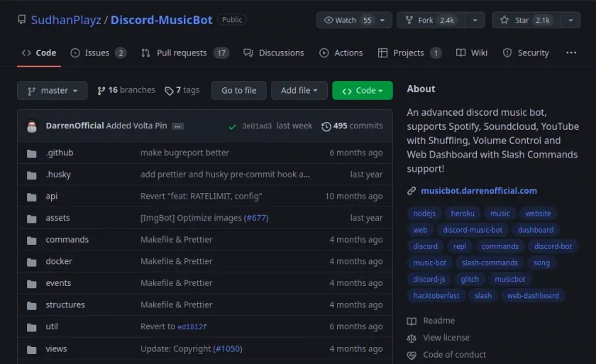Open the Wiki tab

[x=472, y=53]
